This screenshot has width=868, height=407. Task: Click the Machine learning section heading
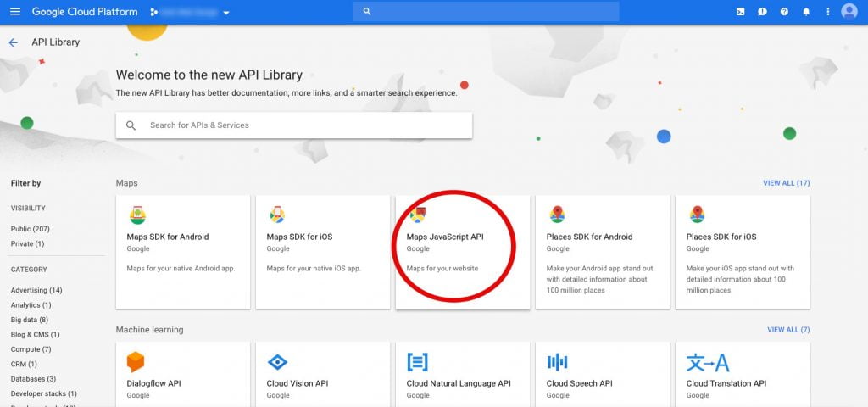coord(149,330)
